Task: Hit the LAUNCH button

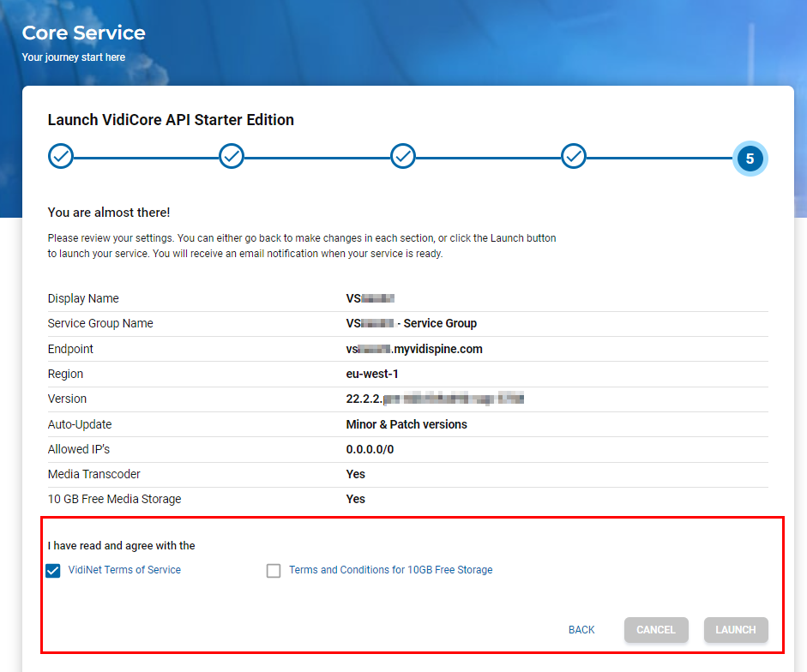Action: click(x=736, y=630)
